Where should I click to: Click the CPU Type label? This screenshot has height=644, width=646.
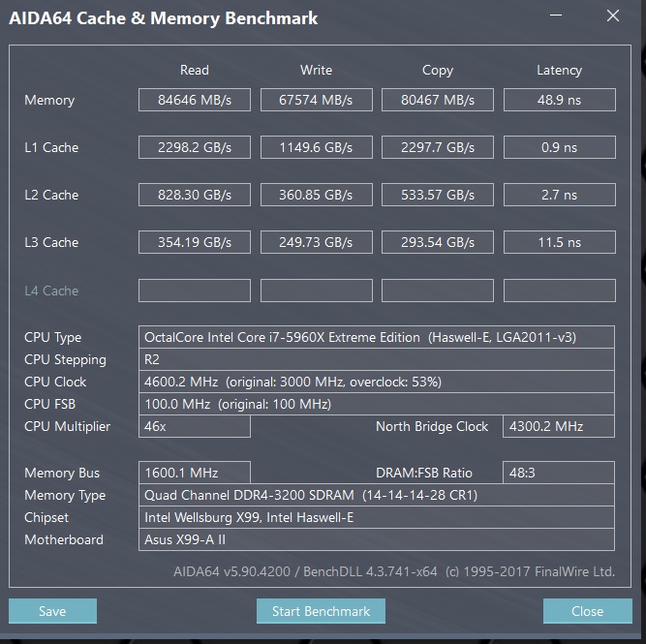(x=52, y=338)
